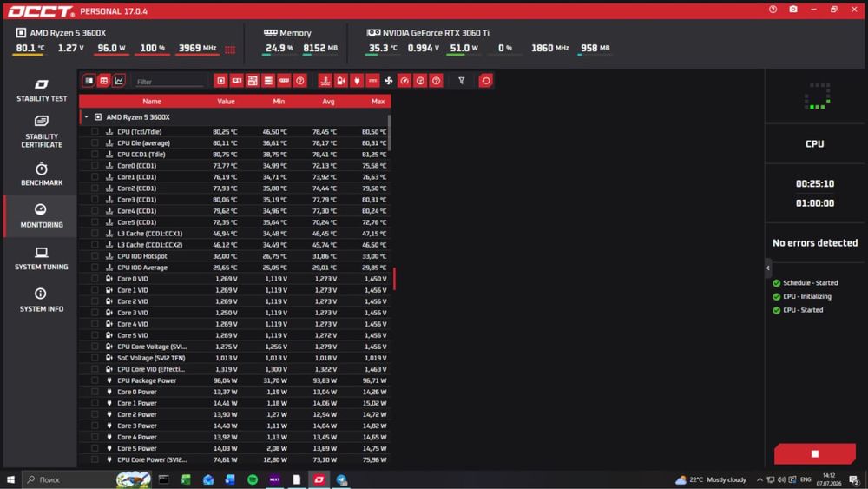Sort by the Max column header

(378, 102)
